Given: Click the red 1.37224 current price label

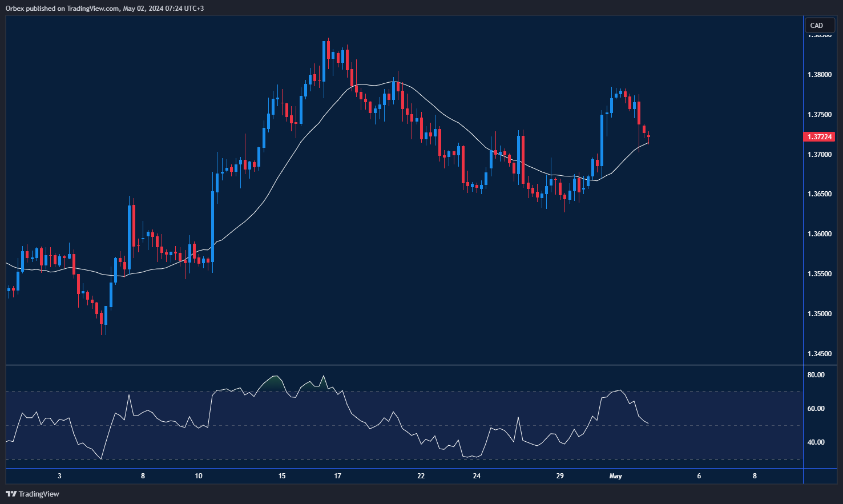Looking at the screenshot, I should click(819, 137).
